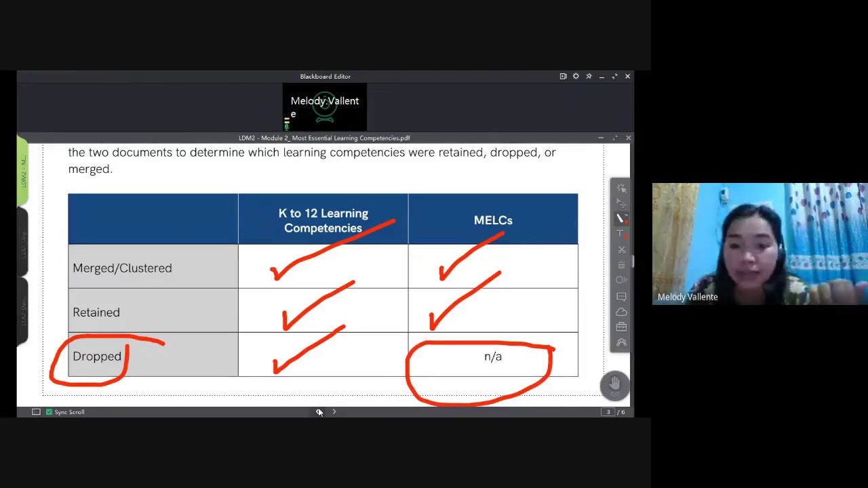Close the LDM2 Module 2 PDF document

628,138
